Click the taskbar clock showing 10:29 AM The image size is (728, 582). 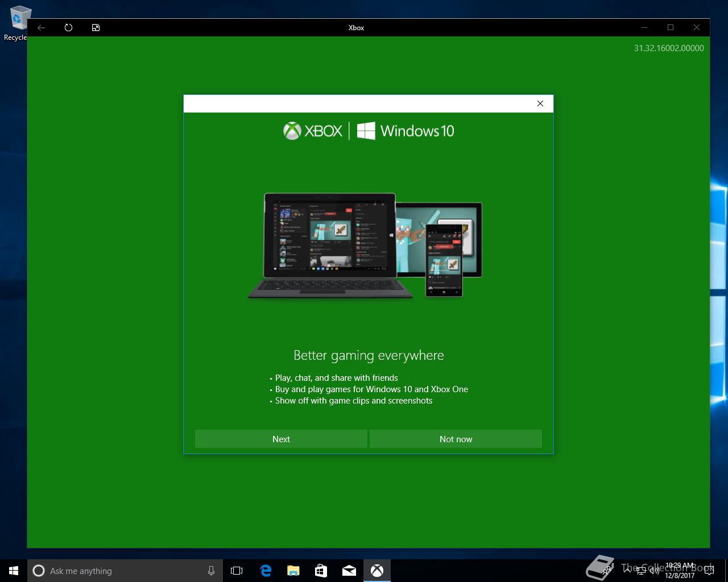(680, 571)
